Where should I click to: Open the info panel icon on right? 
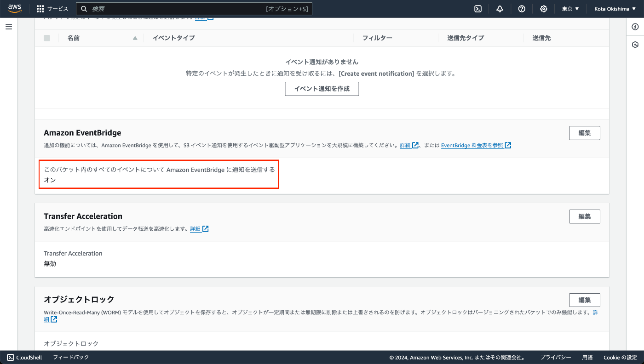(x=635, y=27)
